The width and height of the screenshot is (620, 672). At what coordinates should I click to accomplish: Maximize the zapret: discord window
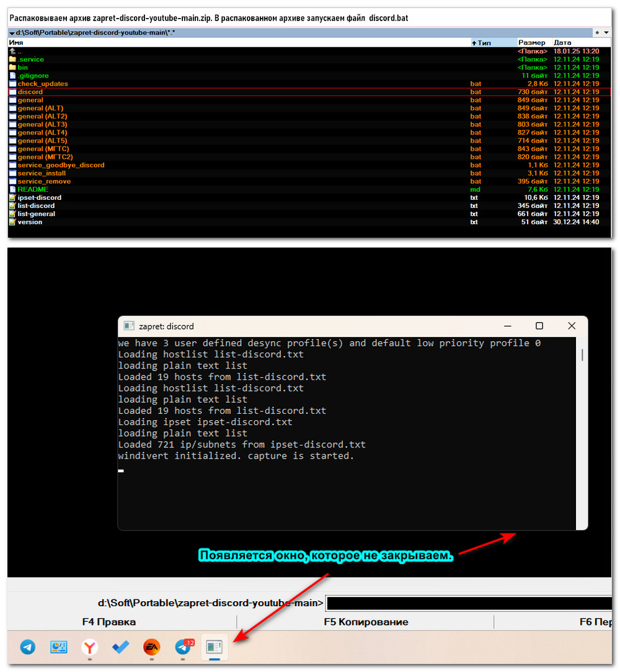click(x=539, y=326)
